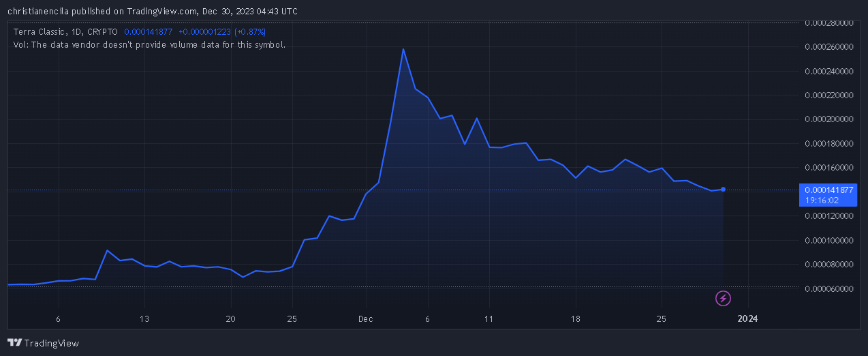868x356 pixels.
Task: Select the last data point dot on the line
Action: click(723, 189)
